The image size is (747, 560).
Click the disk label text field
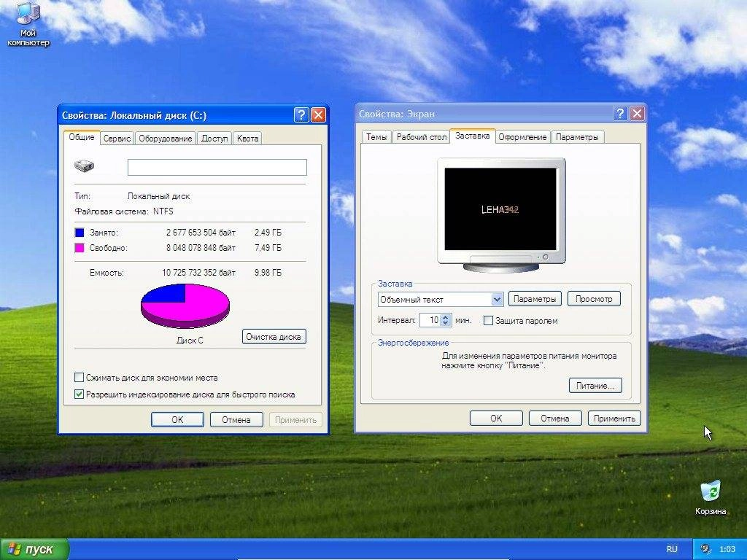pos(217,167)
